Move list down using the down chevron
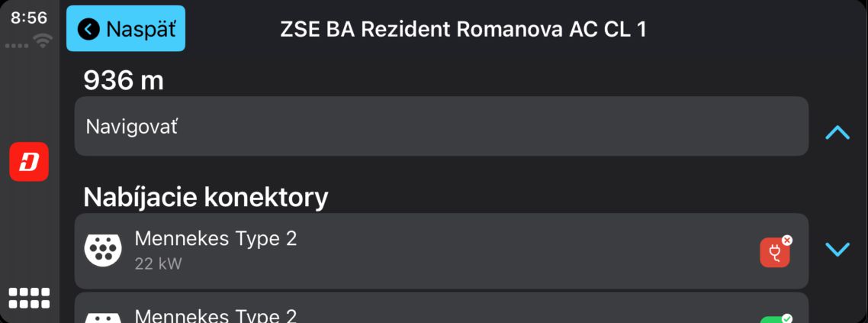 pyautogui.click(x=837, y=250)
